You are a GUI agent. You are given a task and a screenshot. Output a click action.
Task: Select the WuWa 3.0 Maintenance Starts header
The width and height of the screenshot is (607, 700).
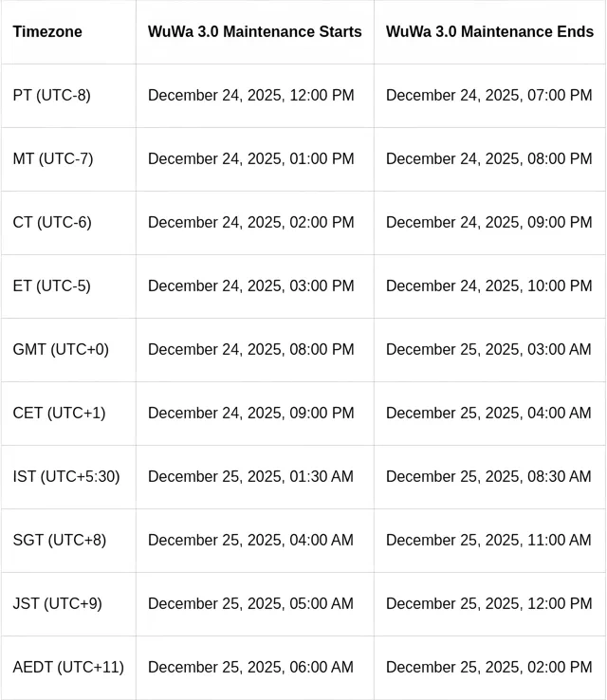[254, 32]
